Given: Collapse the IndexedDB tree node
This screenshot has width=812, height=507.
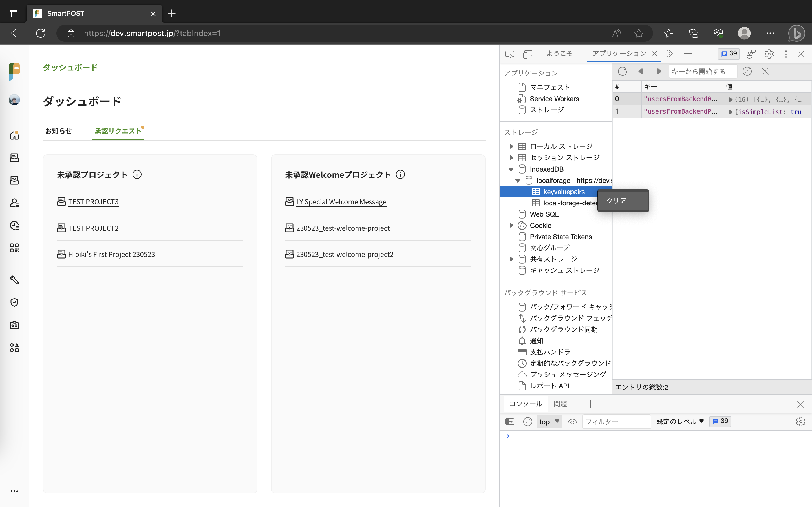Looking at the screenshot, I should pyautogui.click(x=511, y=169).
